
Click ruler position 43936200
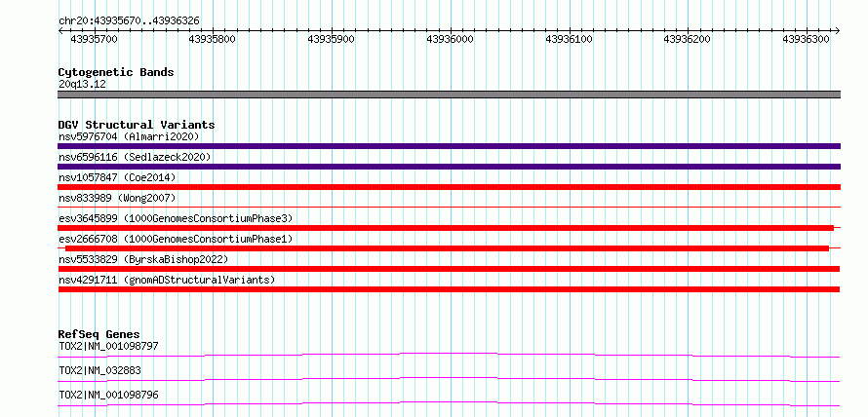(x=687, y=39)
